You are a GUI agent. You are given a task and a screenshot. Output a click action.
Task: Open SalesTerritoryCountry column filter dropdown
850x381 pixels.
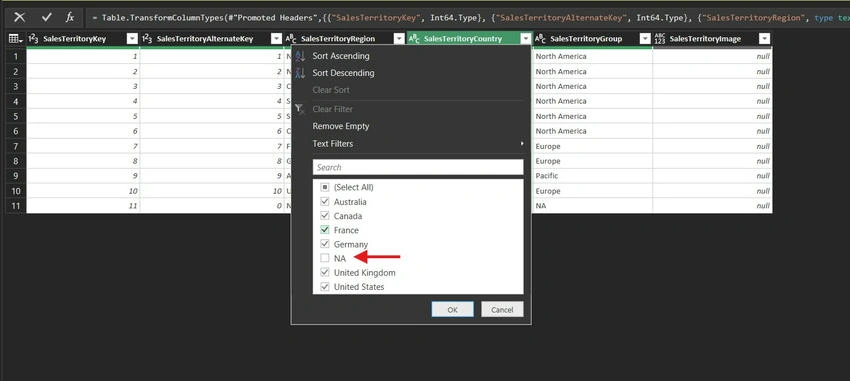[525, 38]
